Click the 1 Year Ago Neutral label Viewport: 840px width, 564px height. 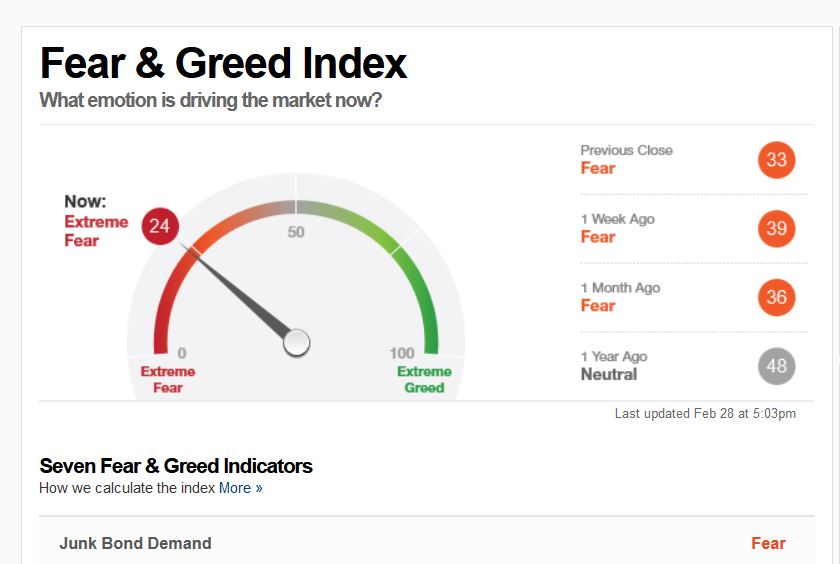click(609, 374)
